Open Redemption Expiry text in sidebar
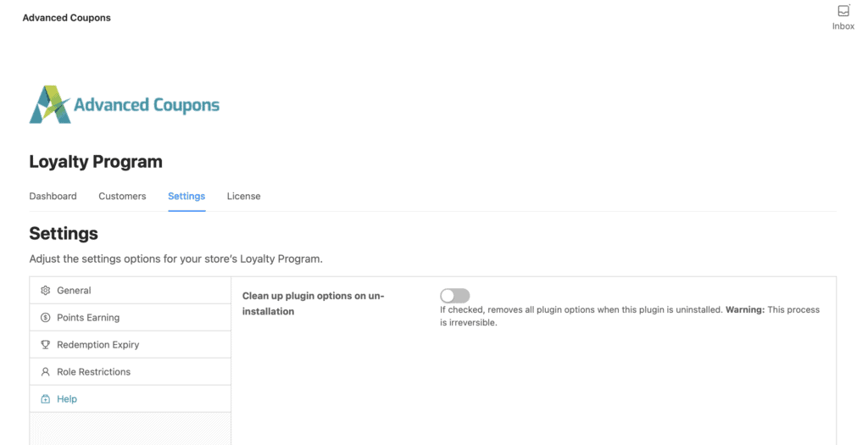 [97, 345]
